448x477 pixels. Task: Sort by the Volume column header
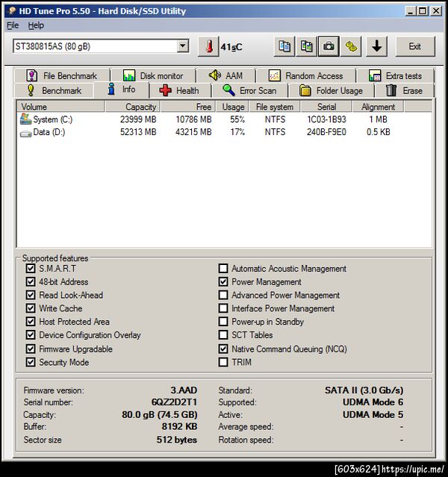click(60, 107)
